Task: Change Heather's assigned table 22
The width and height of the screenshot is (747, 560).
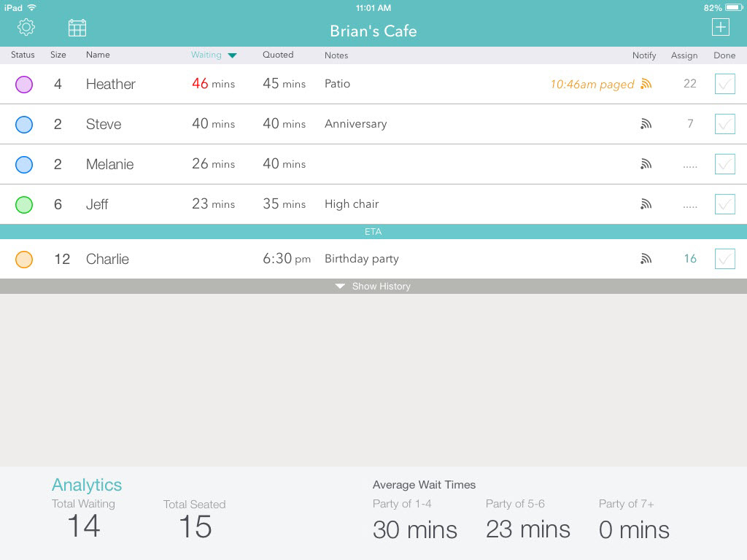Action: pyautogui.click(x=689, y=84)
